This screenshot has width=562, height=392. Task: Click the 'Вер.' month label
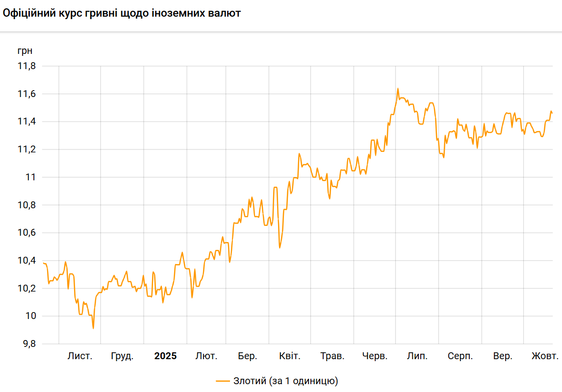click(503, 356)
